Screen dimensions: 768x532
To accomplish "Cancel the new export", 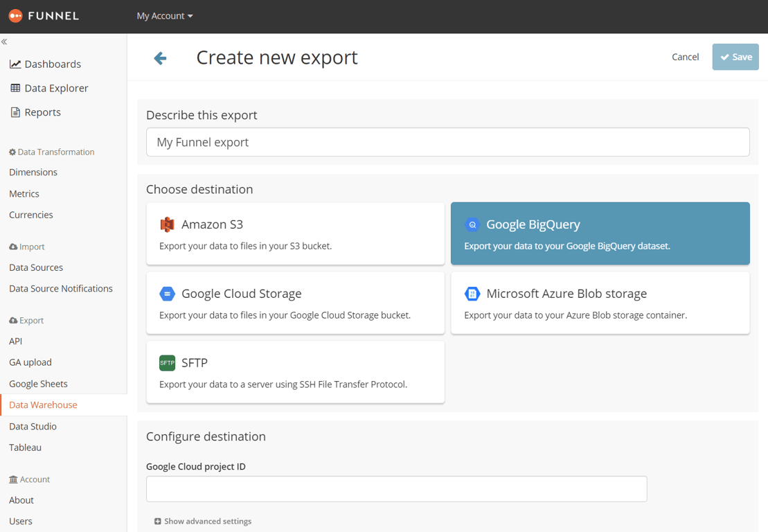I will (x=685, y=57).
